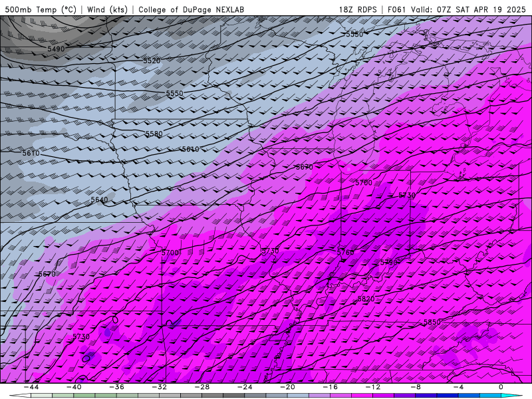532x399 pixels.
Task: Select the "18Z RDPS" model run label
Action: point(358,9)
